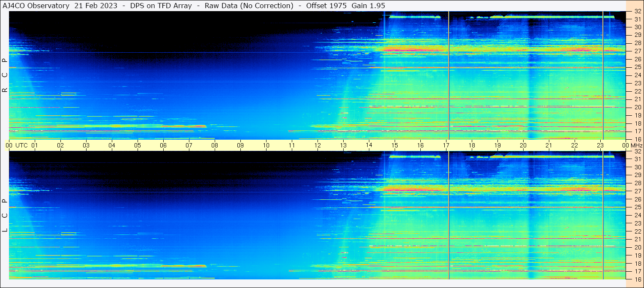Select the 07 hour tick label

point(189,145)
